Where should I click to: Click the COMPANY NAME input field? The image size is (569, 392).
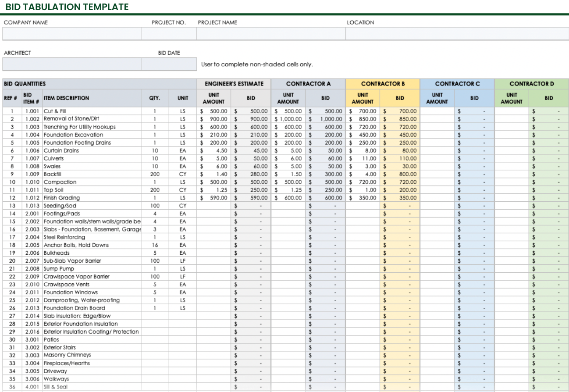click(72, 34)
